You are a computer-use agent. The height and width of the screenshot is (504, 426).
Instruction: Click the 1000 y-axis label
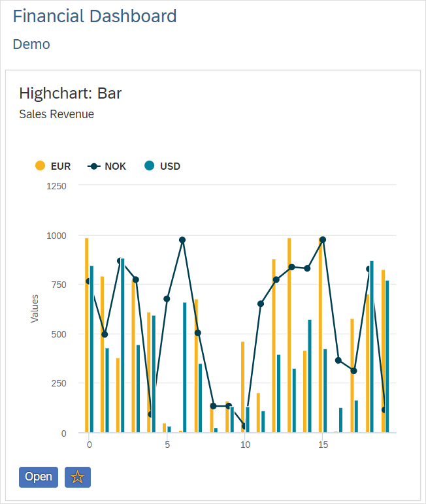(x=56, y=236)
